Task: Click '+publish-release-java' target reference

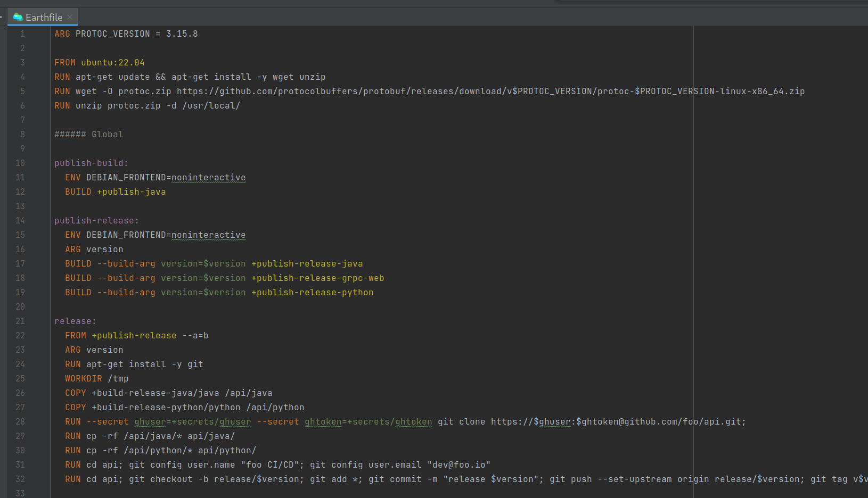Action: (307, 263)
